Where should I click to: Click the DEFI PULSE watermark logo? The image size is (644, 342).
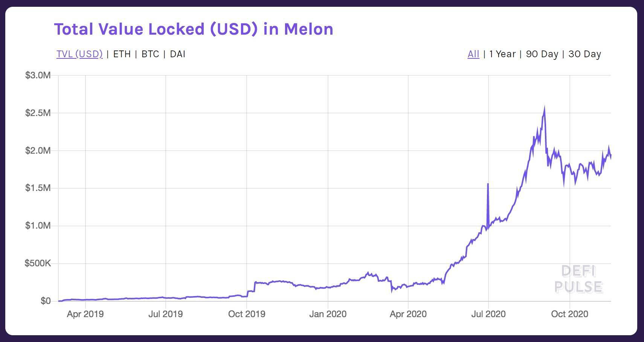pyautogui.click(x=578, y=279)
